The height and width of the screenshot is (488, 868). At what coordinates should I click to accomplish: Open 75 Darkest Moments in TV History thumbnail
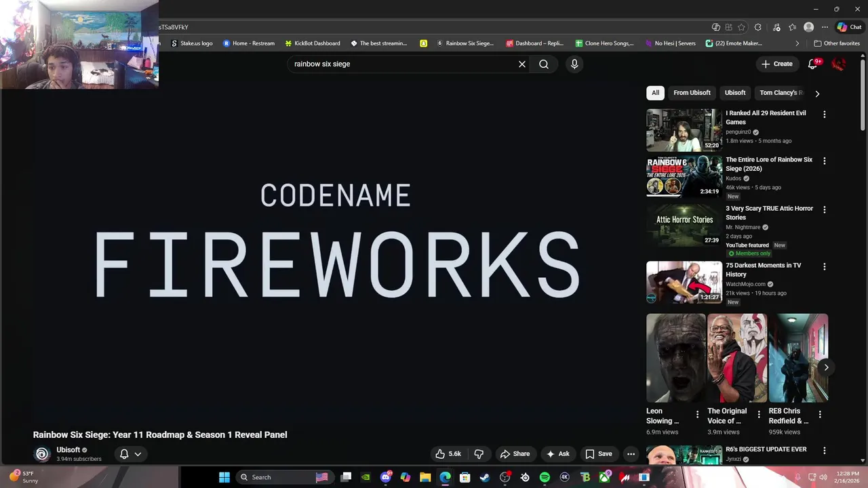(684, 282)
